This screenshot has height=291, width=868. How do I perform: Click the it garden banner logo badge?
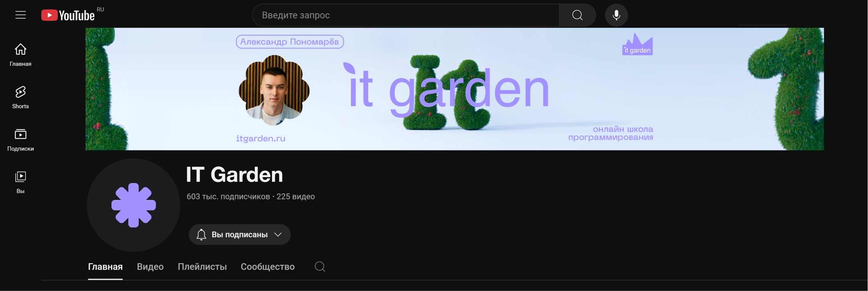tap(637, 45)
